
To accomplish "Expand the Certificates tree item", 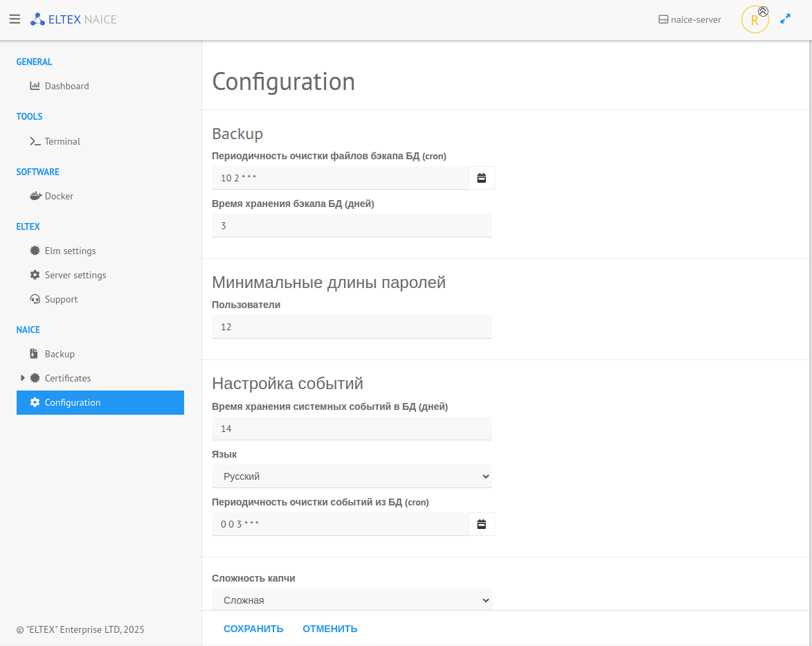I will click(23, 378).
